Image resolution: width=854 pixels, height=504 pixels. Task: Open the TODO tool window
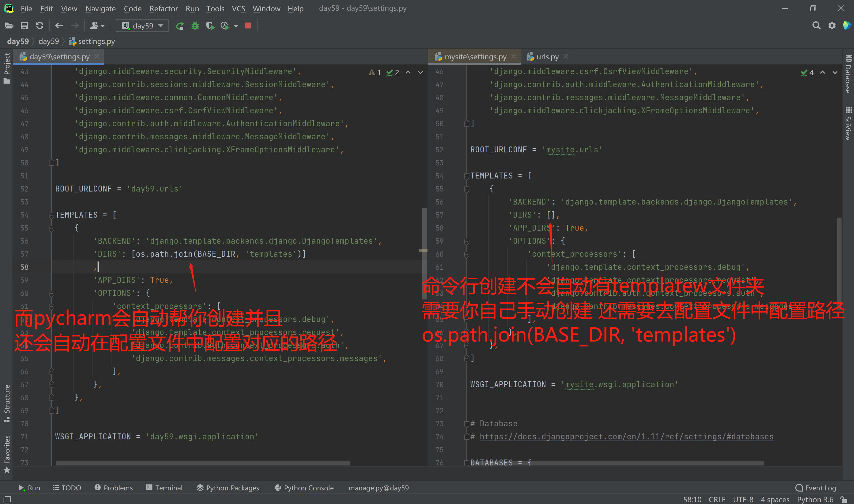pos(67,488)
